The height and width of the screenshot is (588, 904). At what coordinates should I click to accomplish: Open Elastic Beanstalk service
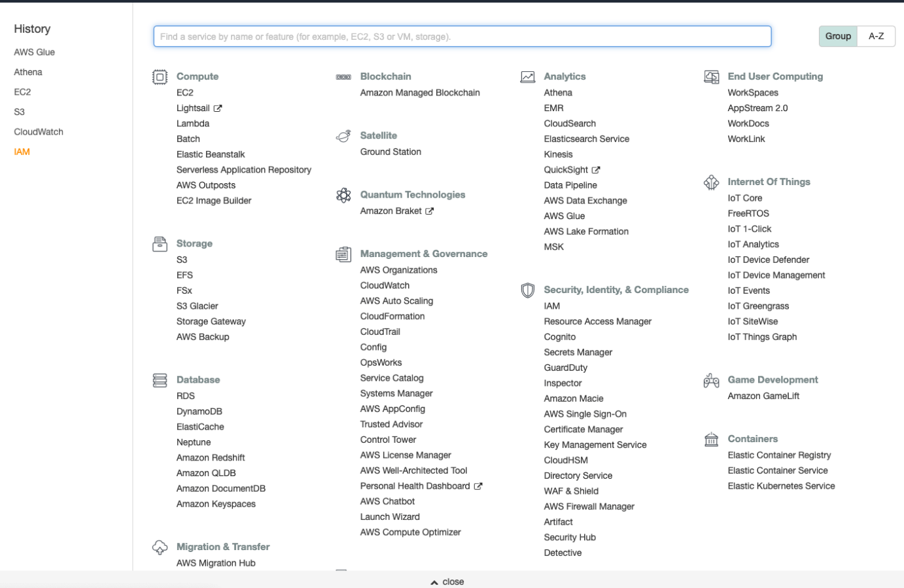[x=211, y=154]
